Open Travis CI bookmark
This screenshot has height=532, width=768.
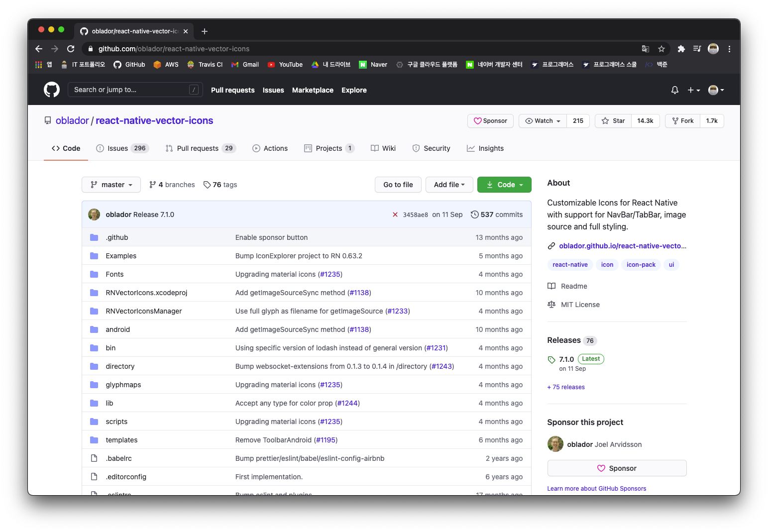coord(205,65)
